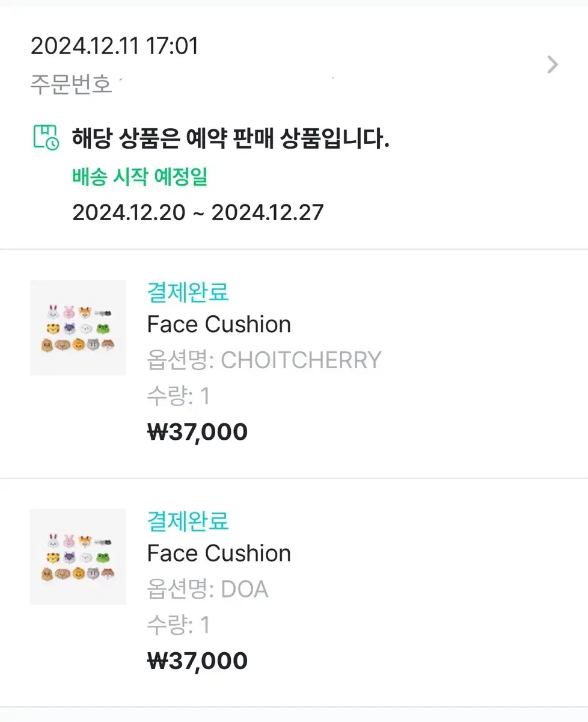This screenshot has width=588, height=722.
Task: Tap the 배송 시작 예정일 green label
Action: (x=140, y=177)
